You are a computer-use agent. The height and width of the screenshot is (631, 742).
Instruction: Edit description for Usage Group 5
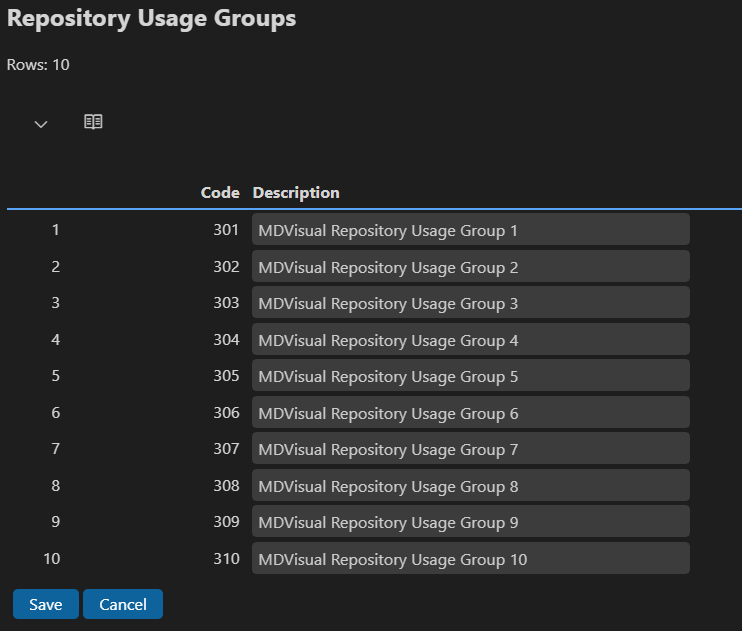(471, 375)
